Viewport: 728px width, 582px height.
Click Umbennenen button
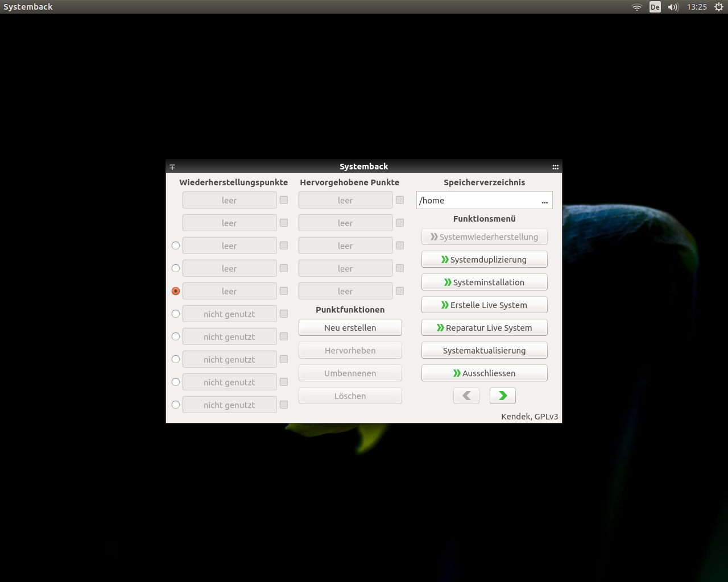point(350,373)
